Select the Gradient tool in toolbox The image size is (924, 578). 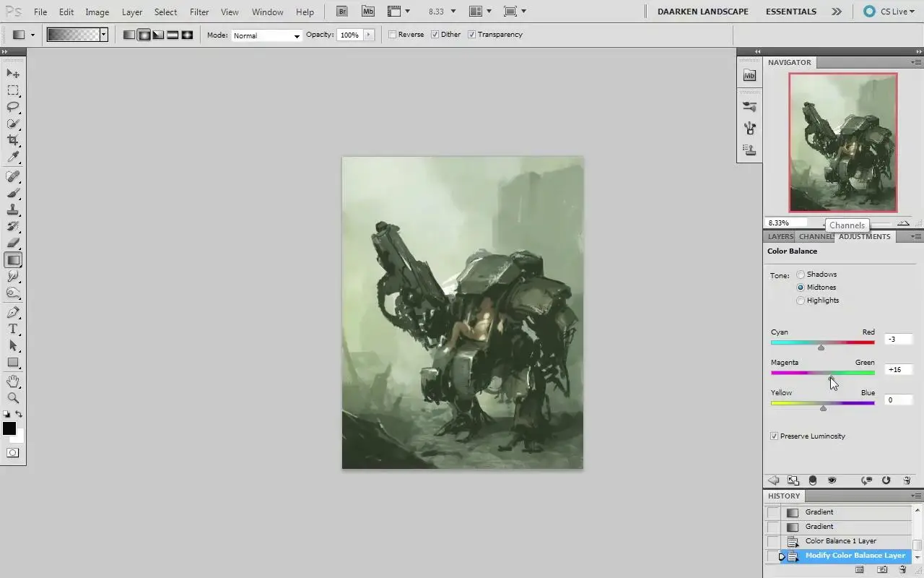click(13, 260)
